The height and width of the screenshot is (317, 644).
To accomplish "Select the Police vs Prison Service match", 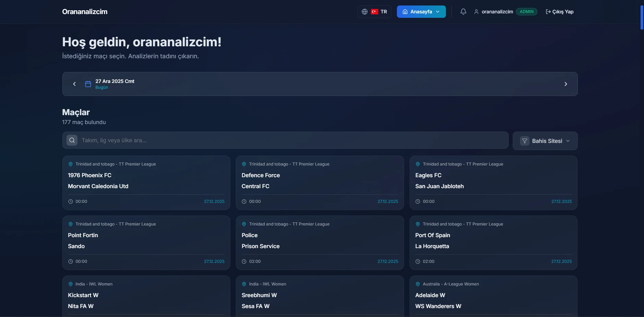I will pos(319,243).
